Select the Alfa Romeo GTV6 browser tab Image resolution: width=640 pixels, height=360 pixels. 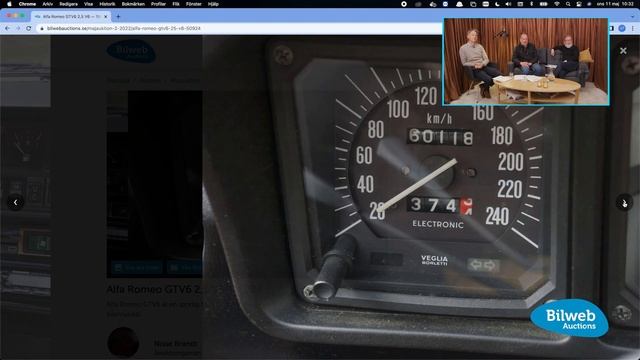[x=70, y=16]
